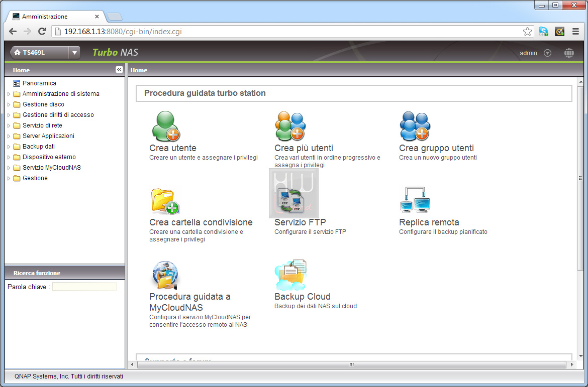Open the TS469L dropdown arrow
Image resolution: width=588 pixels, height=387 pixels.
pos(74,53)
